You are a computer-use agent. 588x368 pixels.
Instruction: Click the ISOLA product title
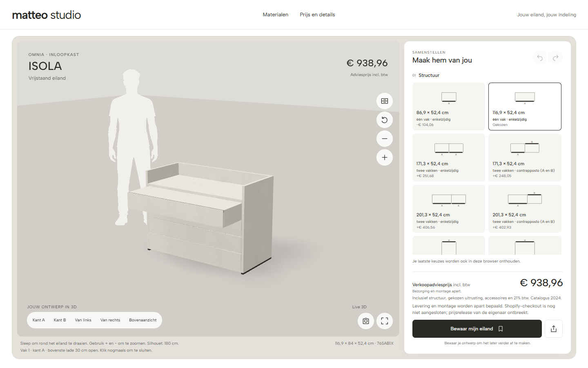pyautogui.click(x=45, y=66)
